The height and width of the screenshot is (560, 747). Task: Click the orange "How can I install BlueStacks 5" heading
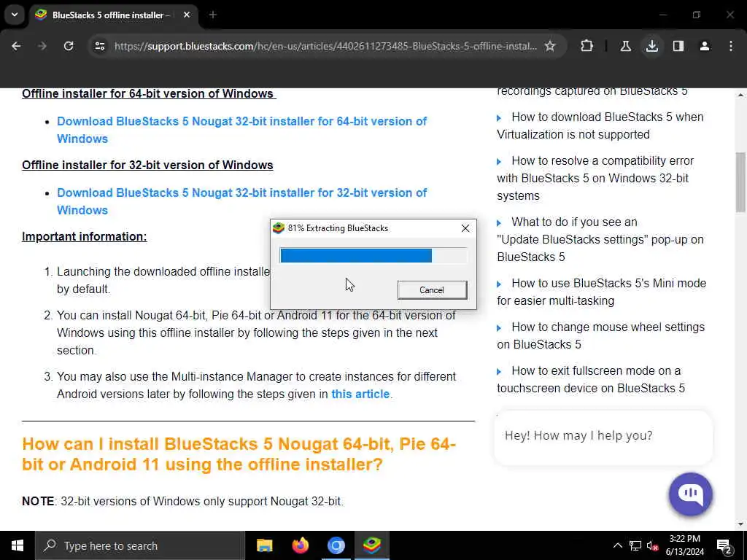239,454
